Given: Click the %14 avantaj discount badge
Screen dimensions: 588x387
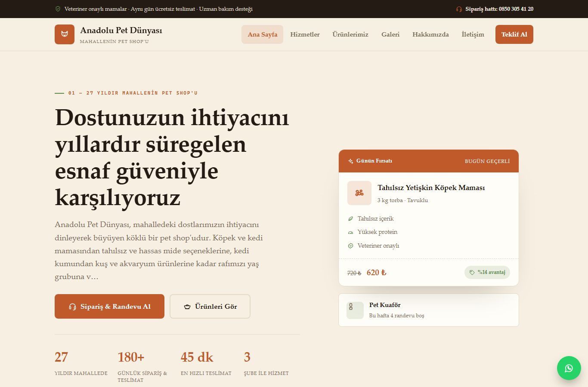Looking at the screenshot, I should tap(487, 272).
